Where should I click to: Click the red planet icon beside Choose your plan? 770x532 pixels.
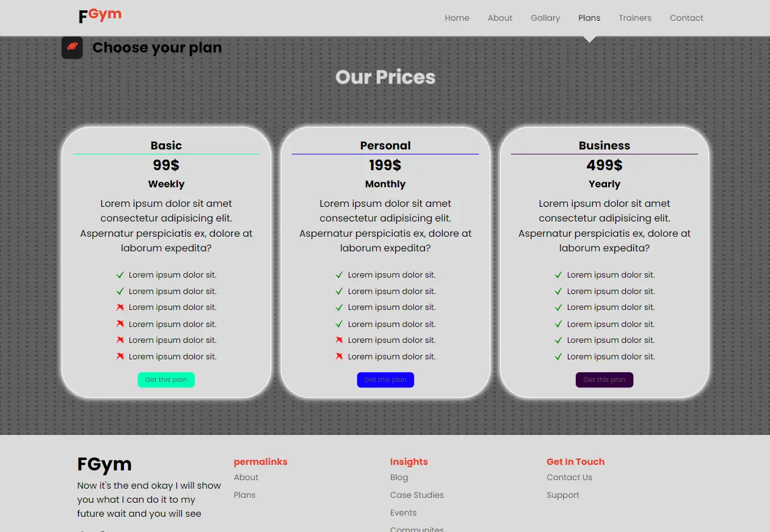(x=72, y=48)
